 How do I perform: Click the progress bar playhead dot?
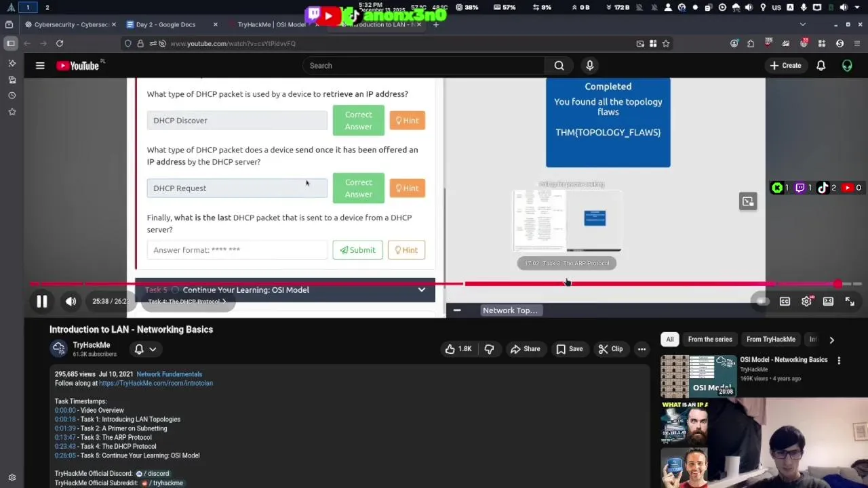coord(838,284)
